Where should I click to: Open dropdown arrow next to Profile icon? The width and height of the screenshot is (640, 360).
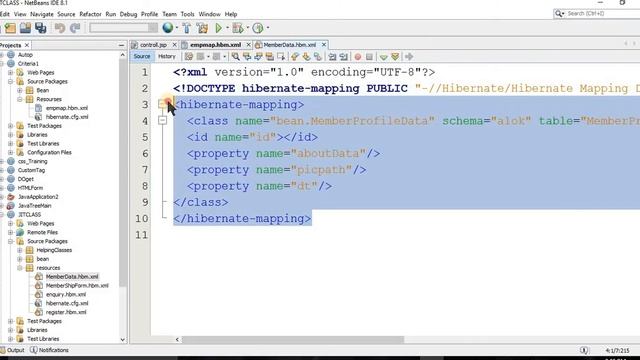(x=268, y=28)
